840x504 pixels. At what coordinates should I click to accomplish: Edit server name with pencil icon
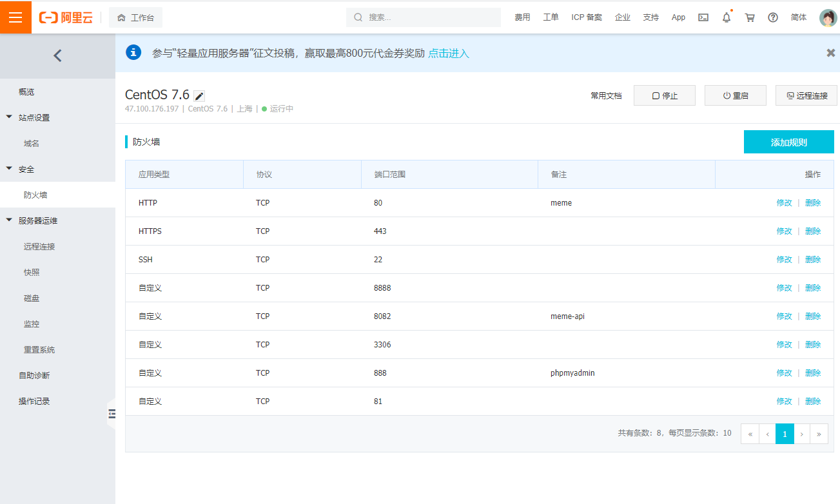pyautogui.click(x=199, y=96)
